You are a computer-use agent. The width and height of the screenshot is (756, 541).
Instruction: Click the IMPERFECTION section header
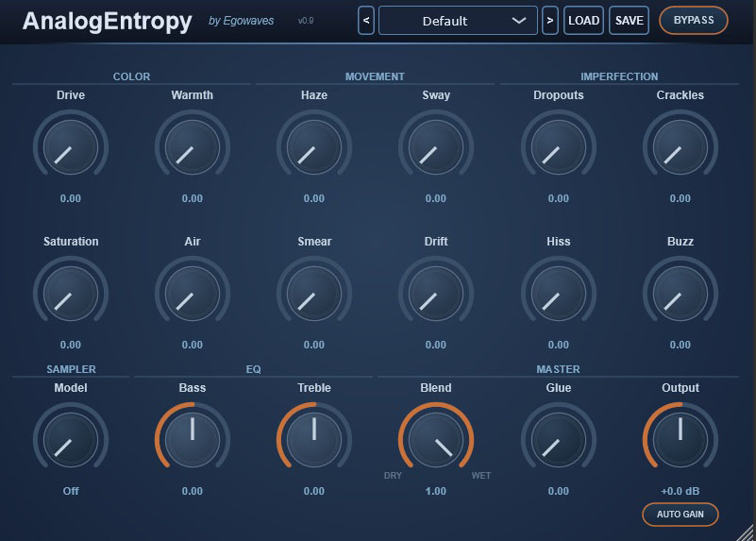619,76
